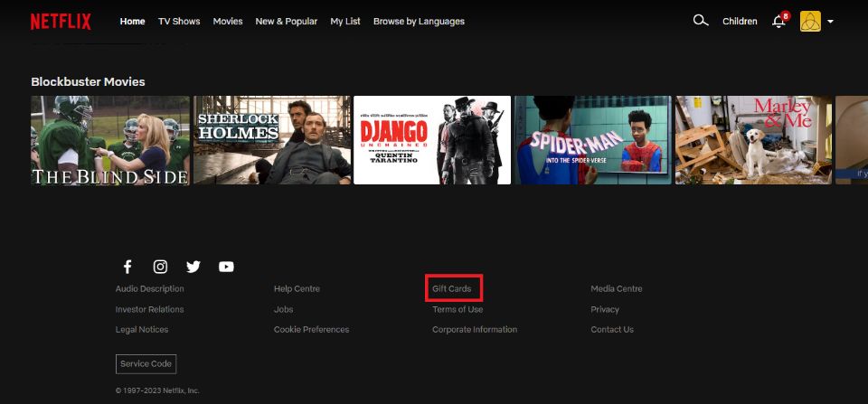Select the Marley & Me thumbnail
The height and width of the screenshot is (404, 868).
(x=753, y=140)
